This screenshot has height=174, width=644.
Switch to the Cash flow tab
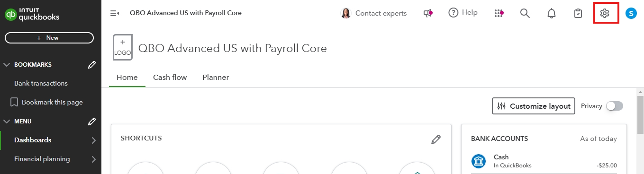click(170, 77)
